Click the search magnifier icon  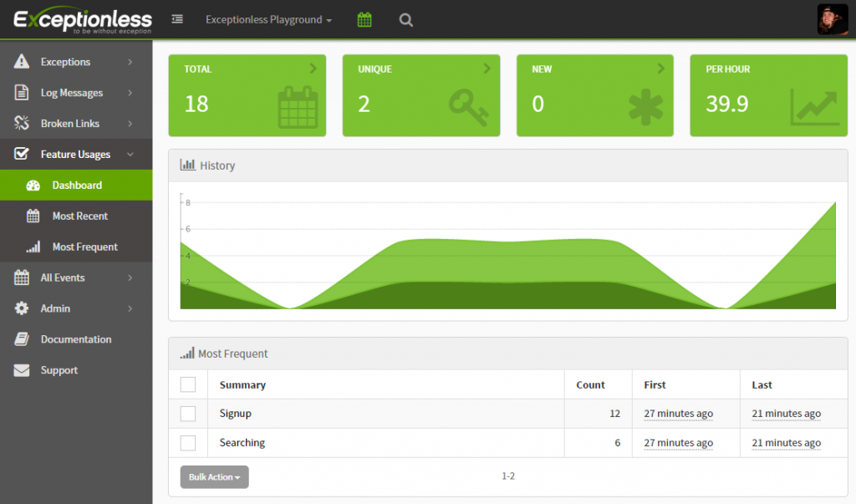[406, 19]
